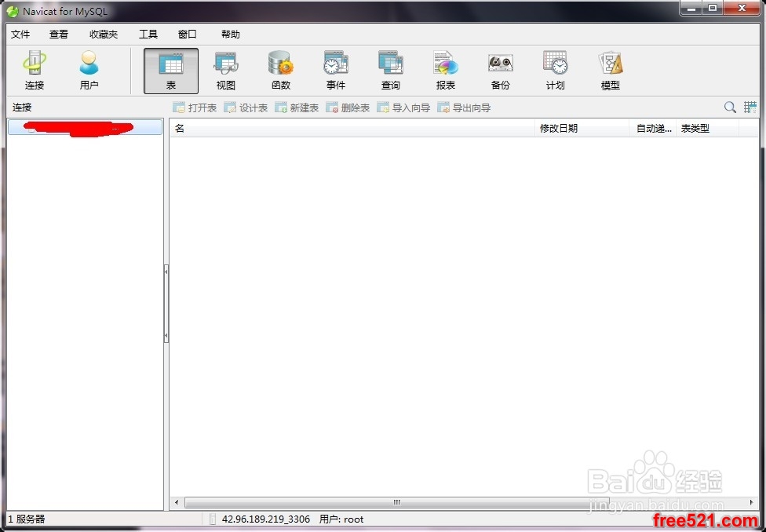Switch to 视图 (View) objects icon

pos(226,71)
